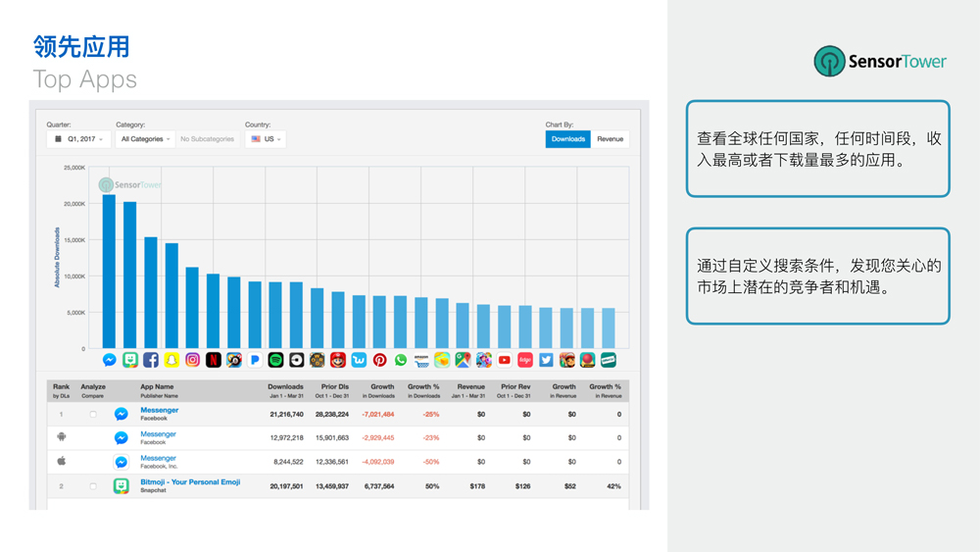Screen dimensions: 980x552
Task: Select the Pinterest icon in chart axis
Action: point(379,361)
